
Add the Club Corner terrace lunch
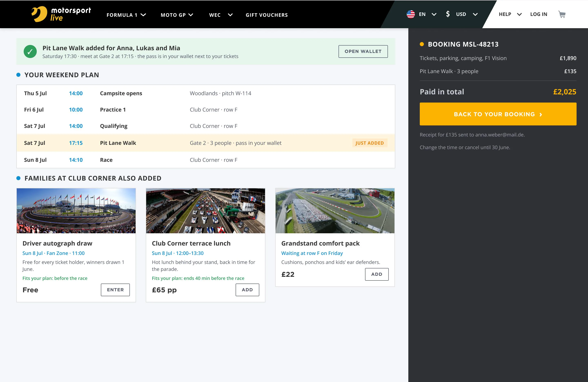[247, 289]
